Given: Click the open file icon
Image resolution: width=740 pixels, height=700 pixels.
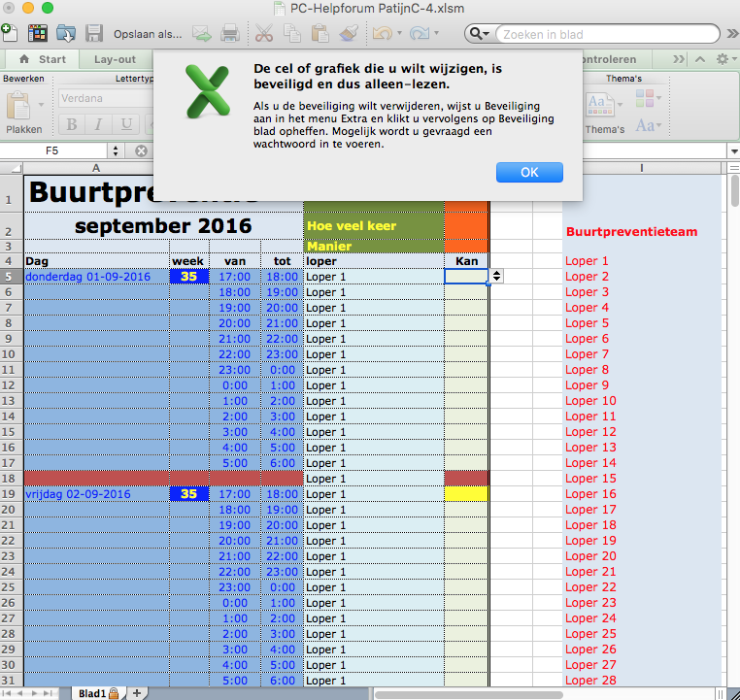Looking at the screenshot, I should click(x=66, y=33).
